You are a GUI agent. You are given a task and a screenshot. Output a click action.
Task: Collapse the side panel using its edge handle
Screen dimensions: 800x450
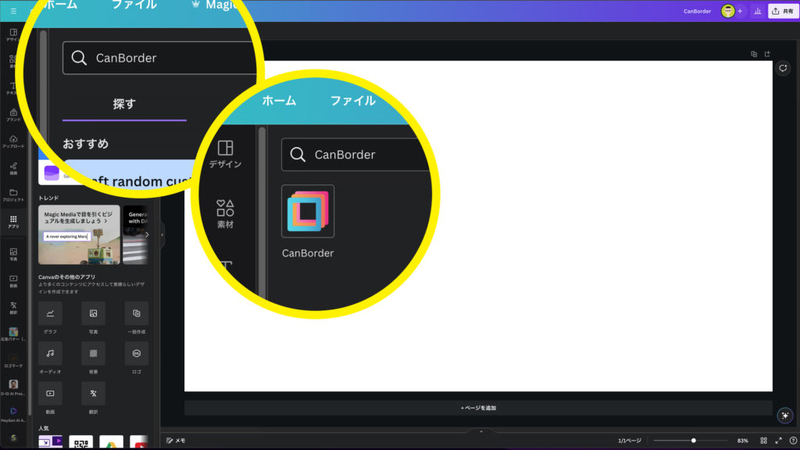click(162, 235)
